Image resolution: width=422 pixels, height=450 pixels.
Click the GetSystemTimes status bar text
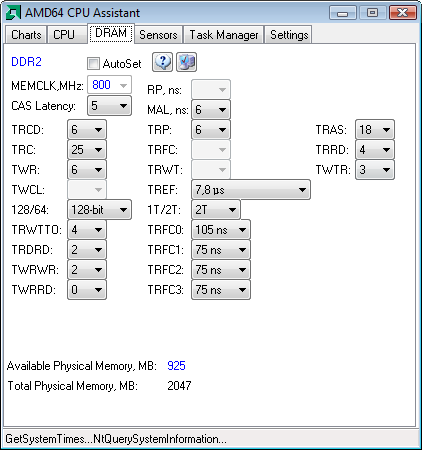click(x=116, y=439)
